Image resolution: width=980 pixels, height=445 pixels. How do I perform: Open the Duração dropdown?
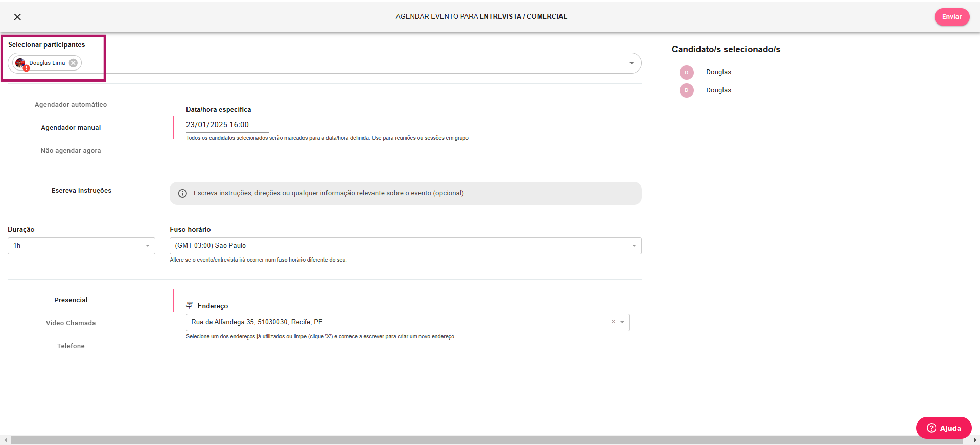81,246
